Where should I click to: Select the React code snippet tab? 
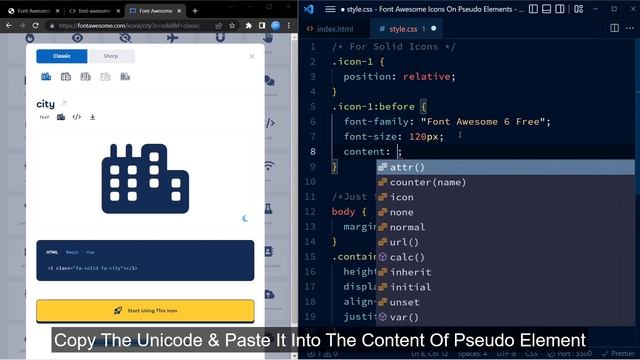72,252
